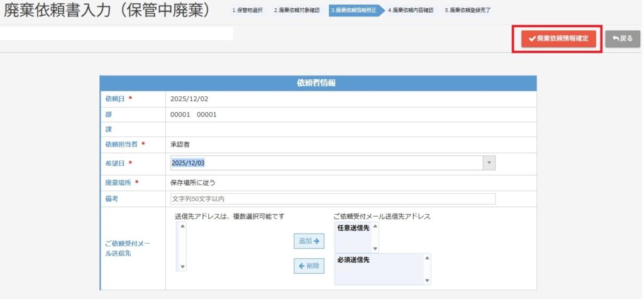644x299 pixels.
Task: Go to step 4.廃棄依頼内容確認
Action: (x=411, y=11)
